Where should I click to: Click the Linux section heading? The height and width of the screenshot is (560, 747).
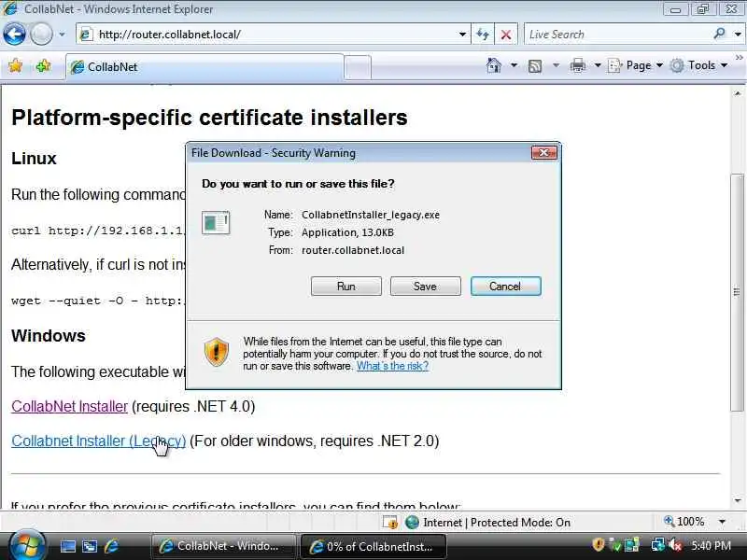pos(34,158)
